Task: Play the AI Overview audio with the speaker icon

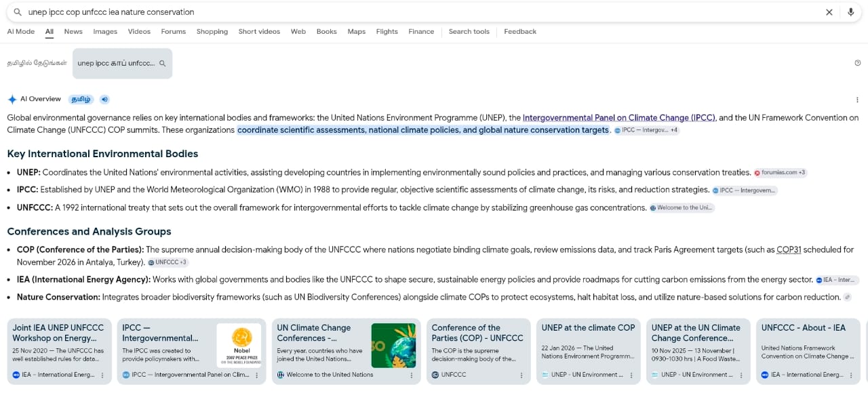Action: coord(104,99)
